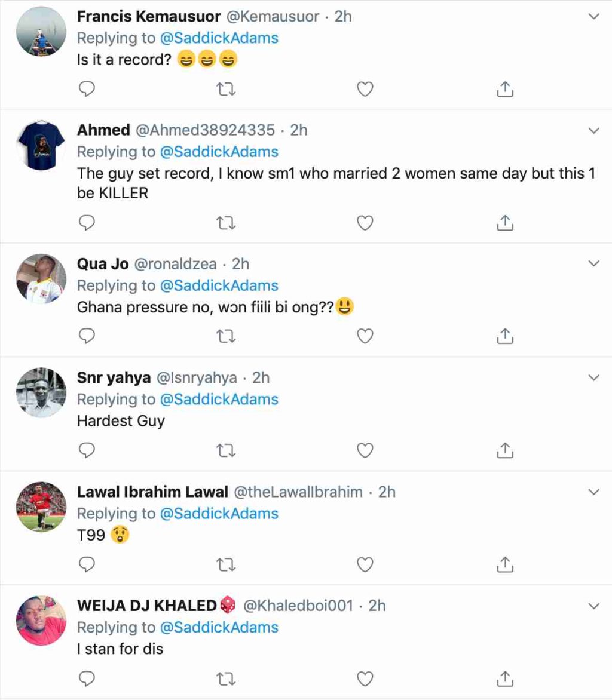
Task: View WEIJA DJ KHALED's profile picture
Action: [x=41, y=621]
